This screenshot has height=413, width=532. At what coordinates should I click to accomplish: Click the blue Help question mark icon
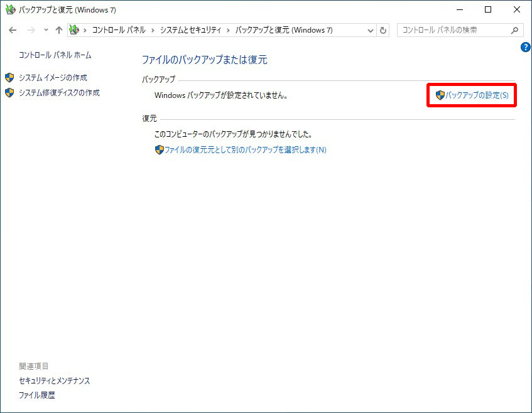[x=525, y=47]
